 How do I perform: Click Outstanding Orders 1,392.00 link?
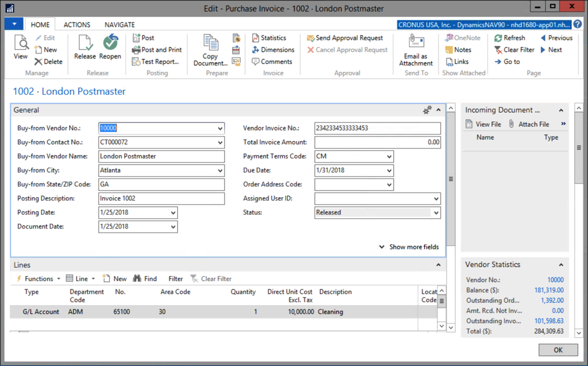552,300
